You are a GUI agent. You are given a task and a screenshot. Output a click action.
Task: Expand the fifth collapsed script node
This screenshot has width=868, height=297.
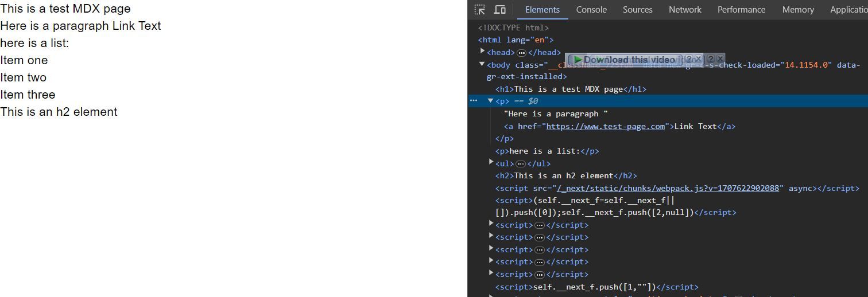pos(491,273)
